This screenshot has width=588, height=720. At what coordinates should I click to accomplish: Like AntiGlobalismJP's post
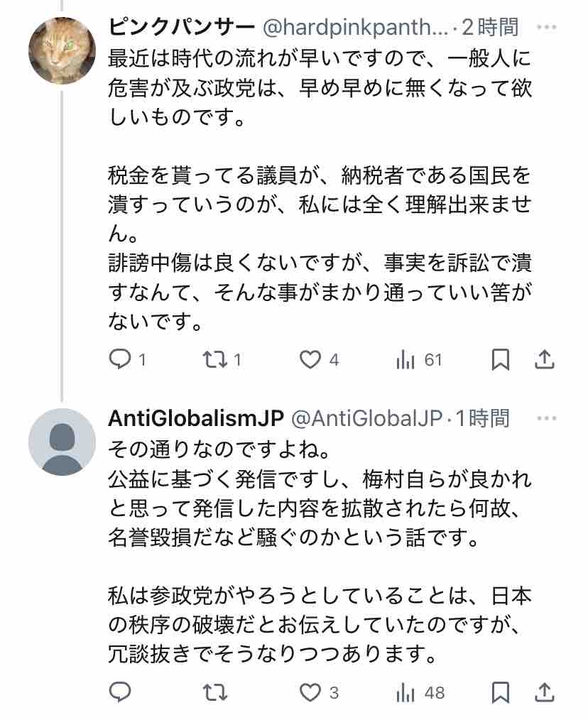310,692
